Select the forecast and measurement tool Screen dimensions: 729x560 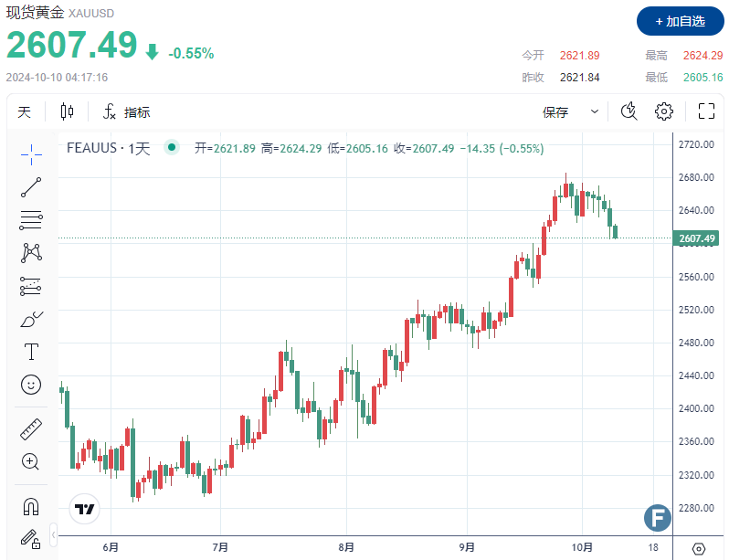[31, 286]
